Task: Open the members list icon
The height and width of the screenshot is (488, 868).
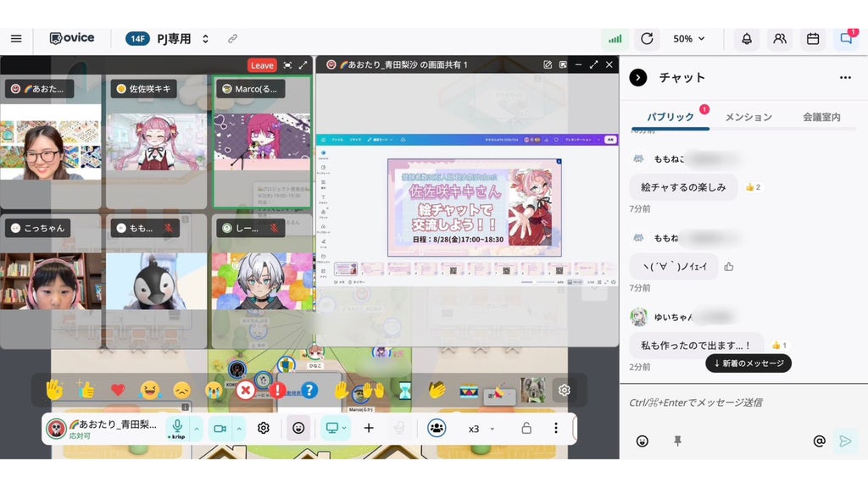Action: pyautogui.click(x=780, y=39)
